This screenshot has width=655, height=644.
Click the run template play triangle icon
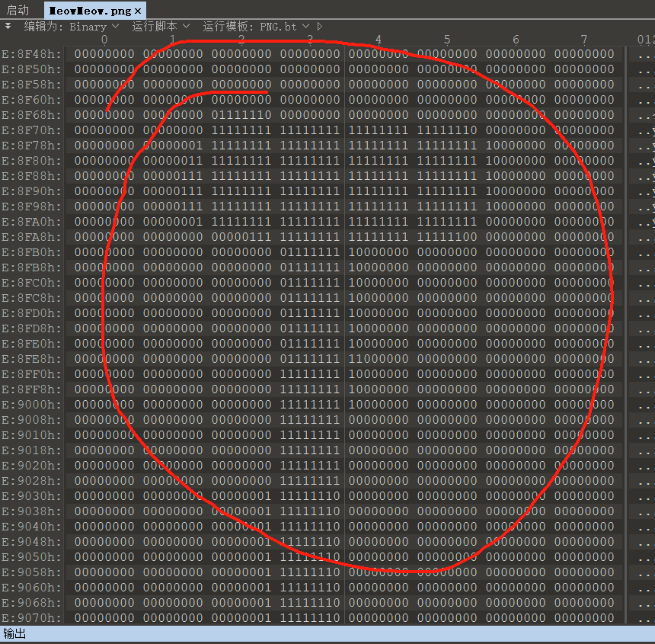[x=320, y=26]
